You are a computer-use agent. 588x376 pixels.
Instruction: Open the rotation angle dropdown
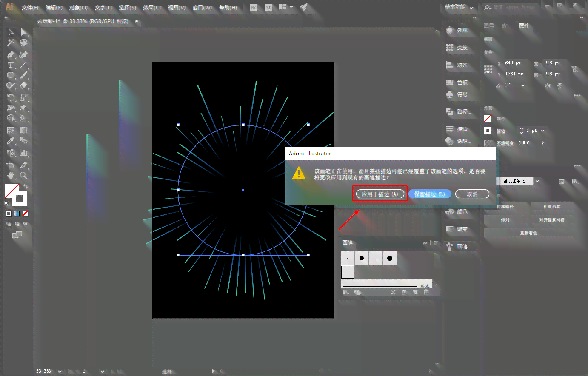tap(523, 85)
